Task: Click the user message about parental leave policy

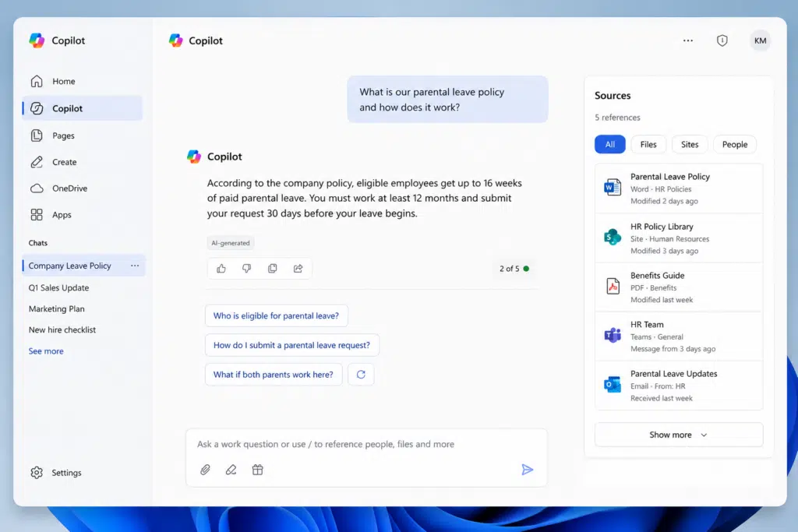Action: coord(447,100)
